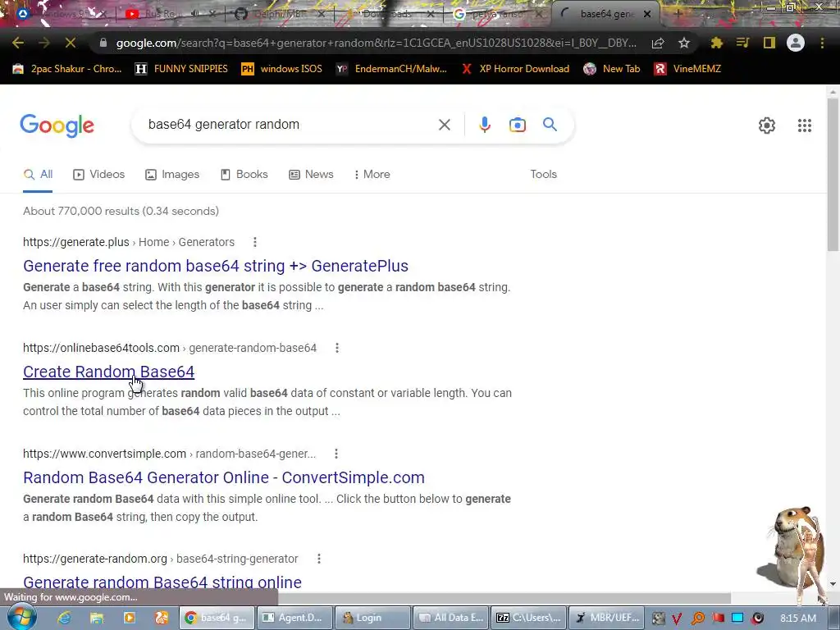The width and height of the screenshot is (840, 630).
Task: Open options for the generate.plus result
Action: pyautogui.click(x=255, y=242)
